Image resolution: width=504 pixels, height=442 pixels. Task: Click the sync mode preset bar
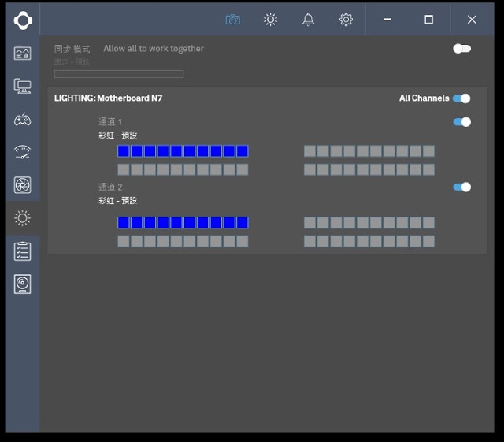point(119,74)
